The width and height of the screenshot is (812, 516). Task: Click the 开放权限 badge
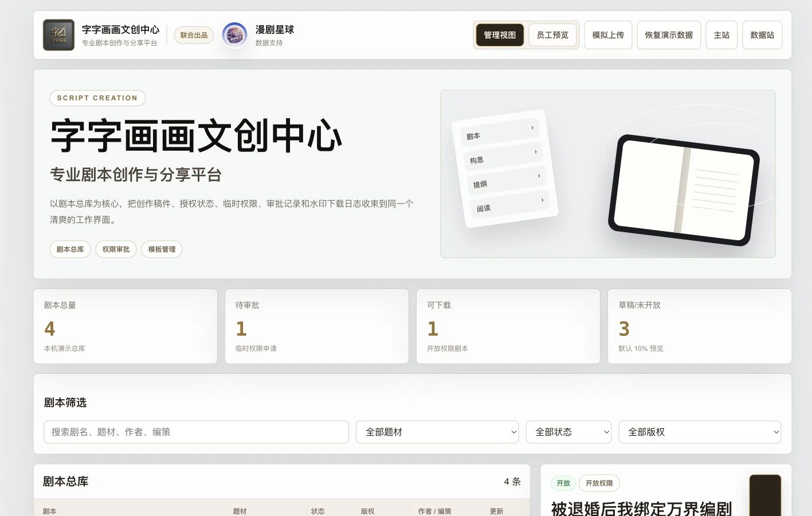point(599,483)
